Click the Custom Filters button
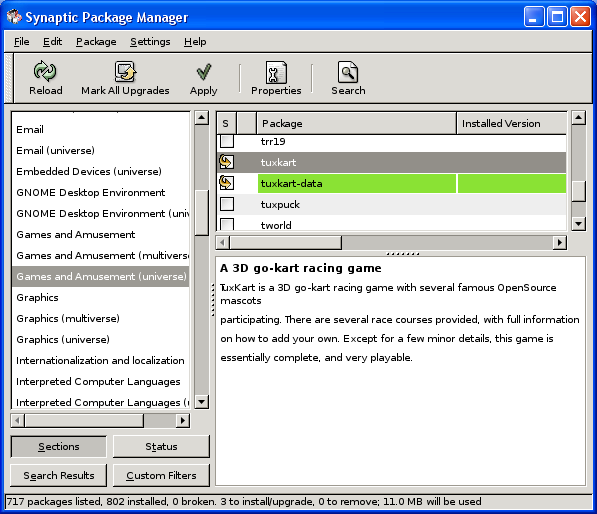The image size is (597, 514). coord(161,476)
